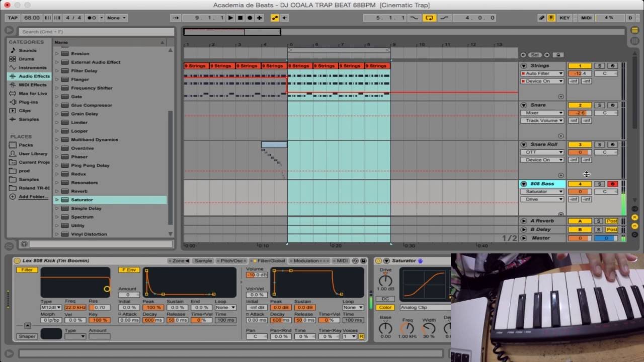Click the Follow playback arrow button
The width and height of the screenshot is (644, 362).
[x=176, y=18]
